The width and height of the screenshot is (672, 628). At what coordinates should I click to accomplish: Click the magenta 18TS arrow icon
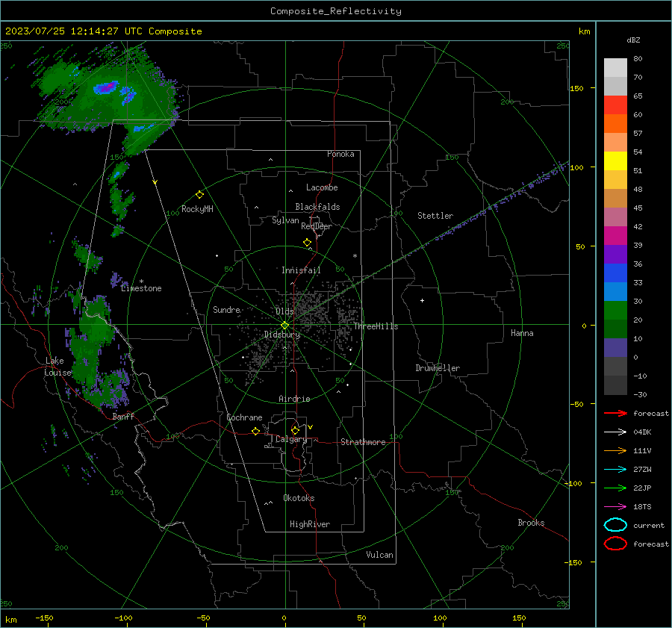point(615,507)
